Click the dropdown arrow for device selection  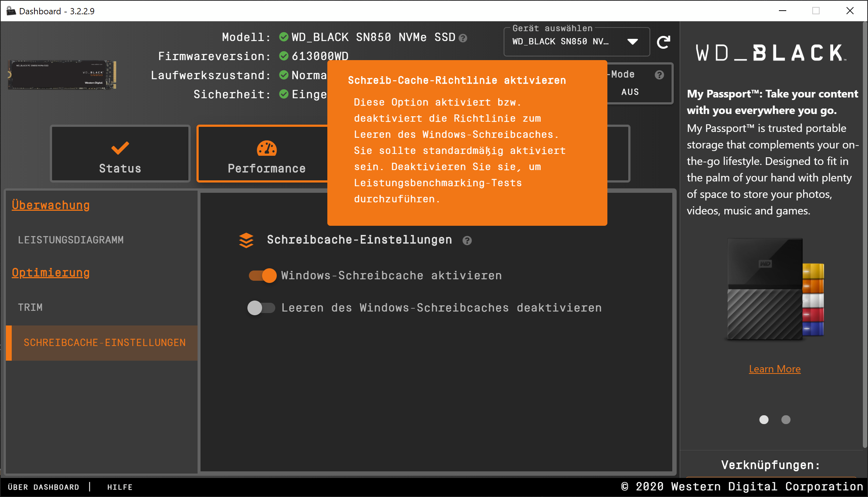(x=632, y=42)
